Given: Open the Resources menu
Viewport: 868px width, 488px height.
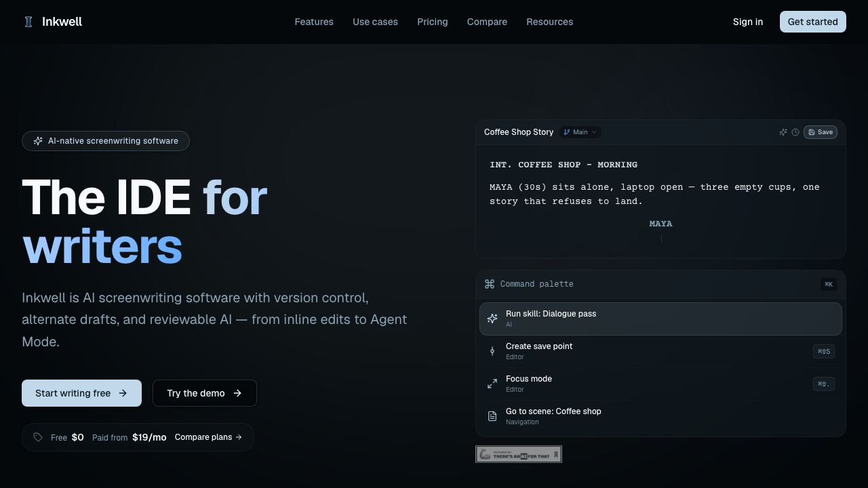Looking at the screenshot, I should point(550,22).
